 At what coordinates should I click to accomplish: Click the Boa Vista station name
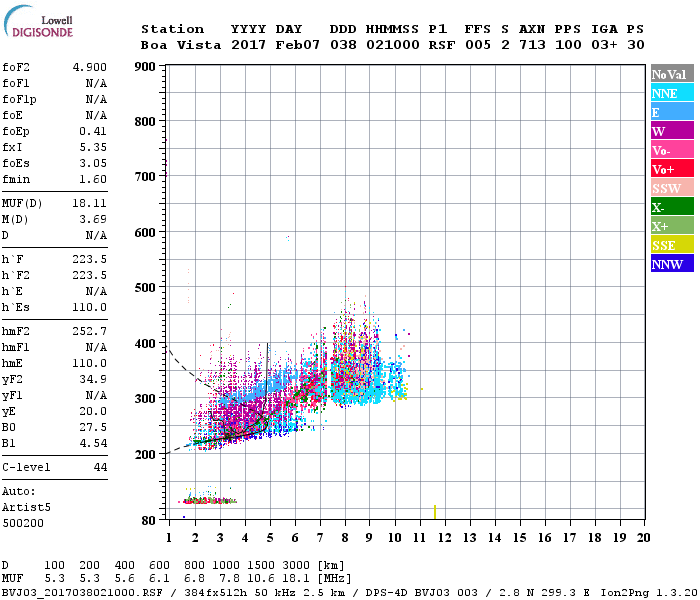pyautogui.click(x=181, y=45)
